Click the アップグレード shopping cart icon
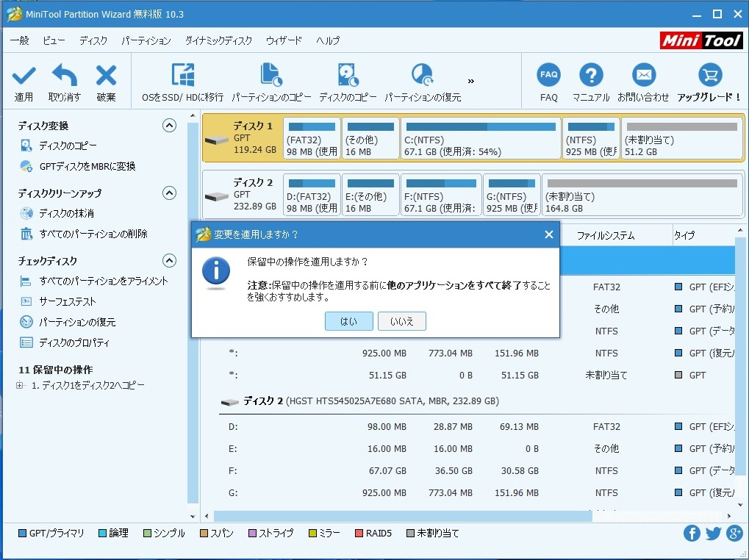 click(x=709, y=76)
